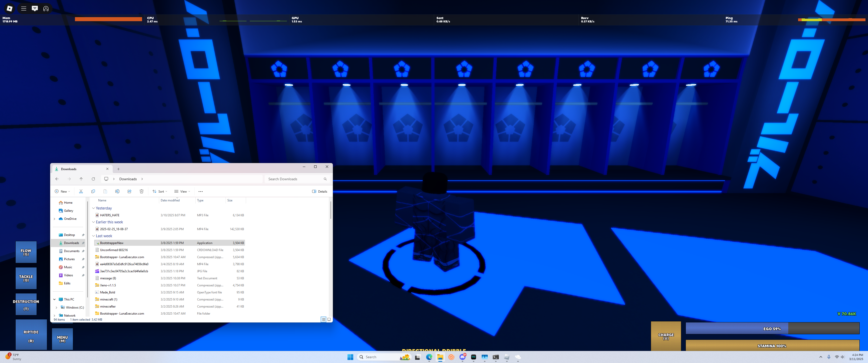Click the Cut scissors icon in Explorer toolbar

81,191
